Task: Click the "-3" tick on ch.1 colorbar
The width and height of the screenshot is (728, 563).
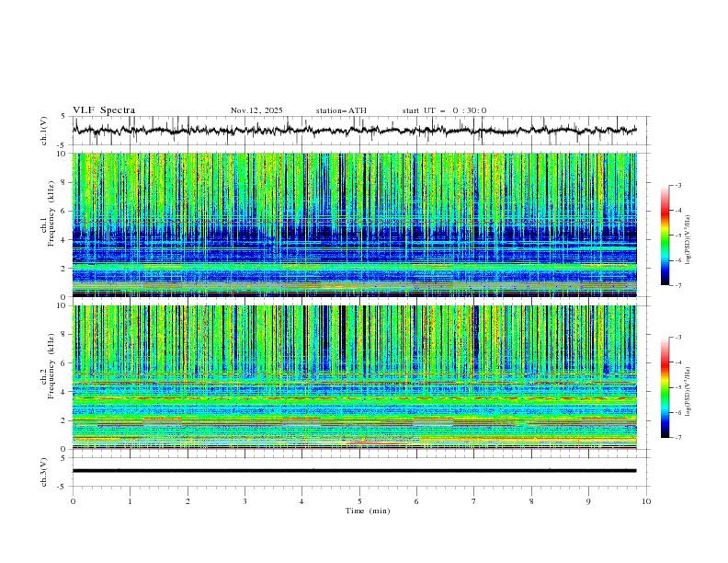Action: (x=677, y=185)
